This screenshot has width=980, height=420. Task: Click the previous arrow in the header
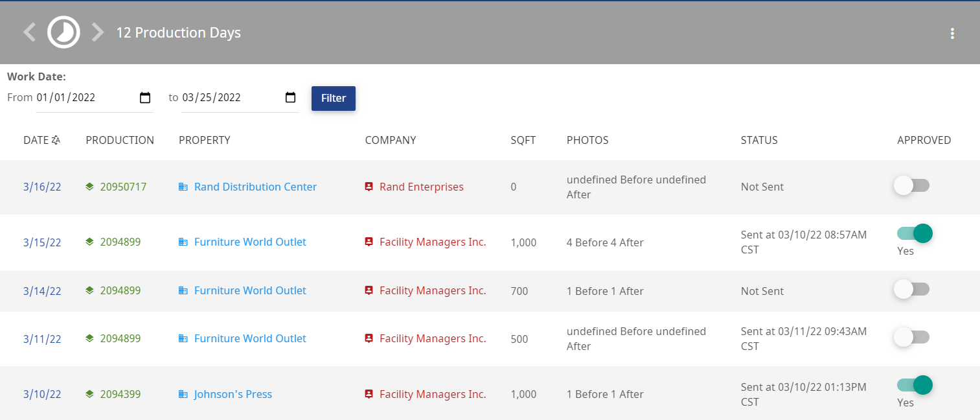(x=29, y=32)
